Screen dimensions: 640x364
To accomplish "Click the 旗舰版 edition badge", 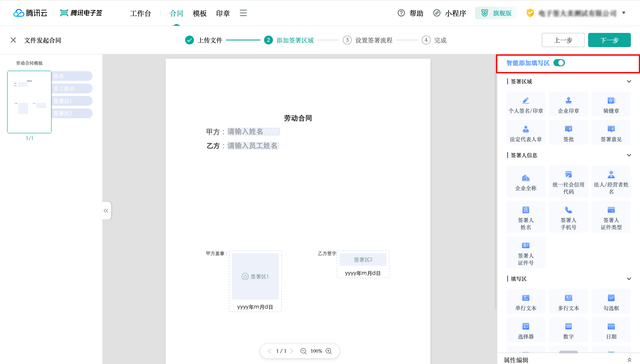I will (x=496, y=13).
